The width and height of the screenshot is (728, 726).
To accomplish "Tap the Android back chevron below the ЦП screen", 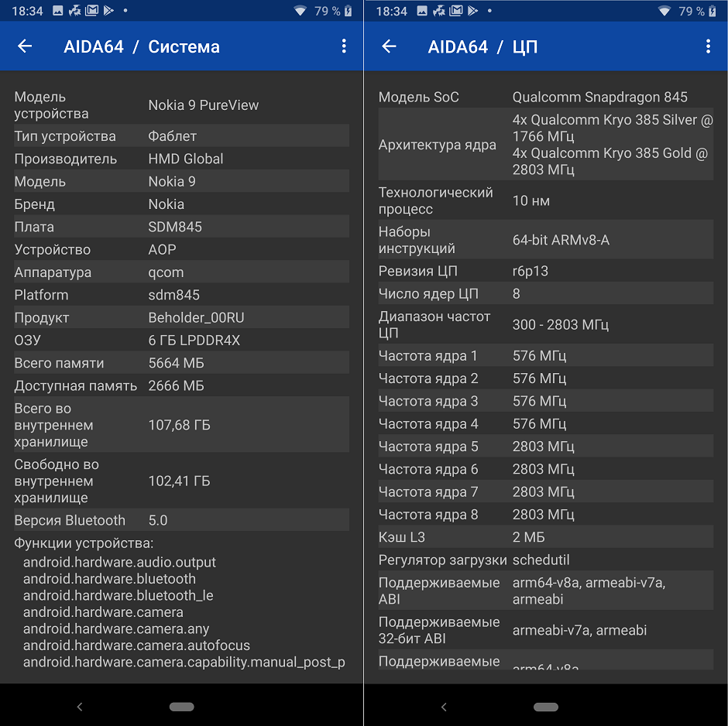I will coord(444,707).
